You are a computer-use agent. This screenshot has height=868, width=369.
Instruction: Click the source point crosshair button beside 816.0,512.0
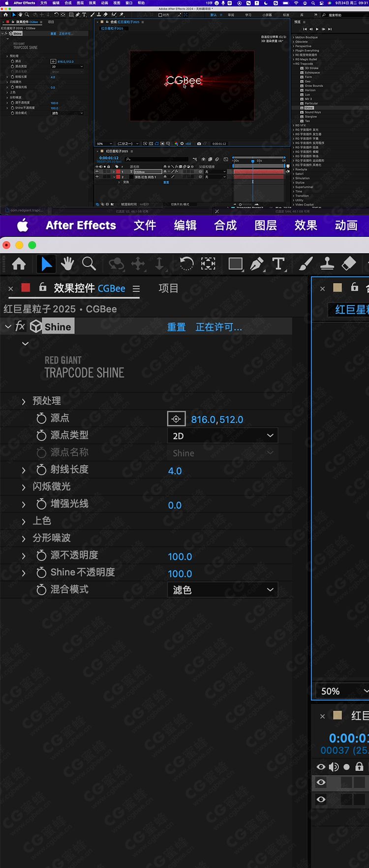(176, 419)
